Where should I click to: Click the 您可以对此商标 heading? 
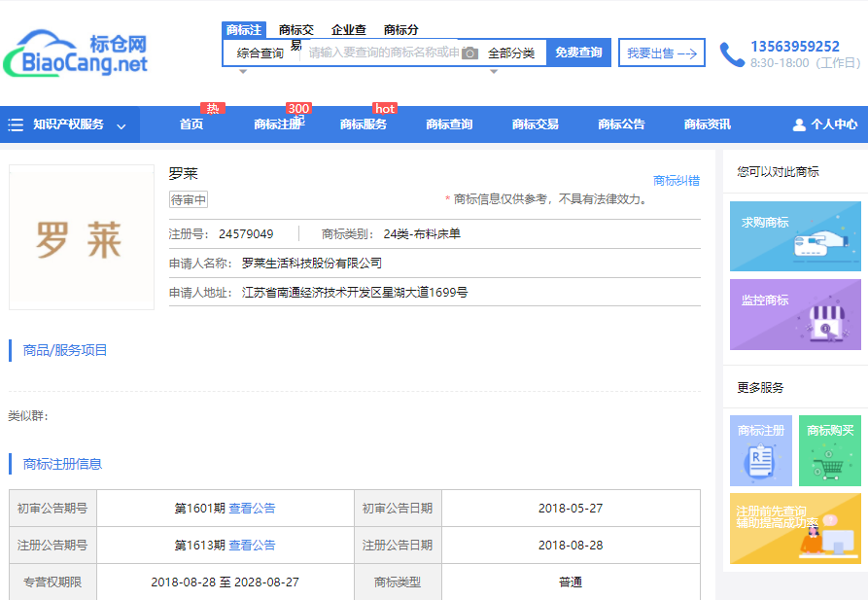778,172
